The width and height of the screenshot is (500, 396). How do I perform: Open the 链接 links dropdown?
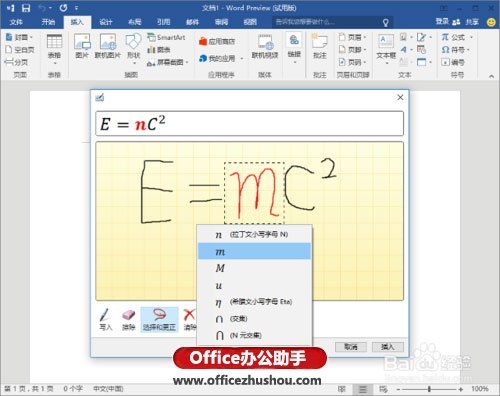pos(294,48)
